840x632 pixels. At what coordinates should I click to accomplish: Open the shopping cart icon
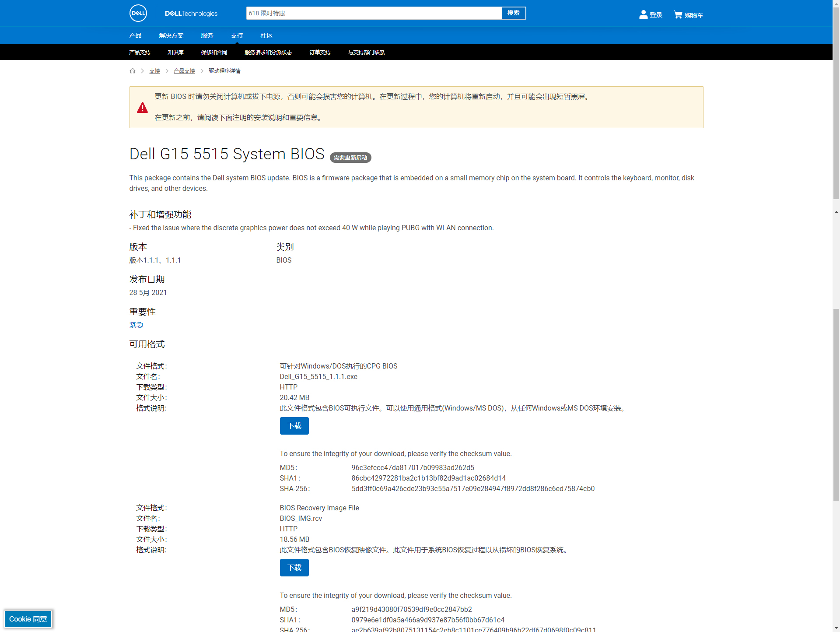(678, 14)
